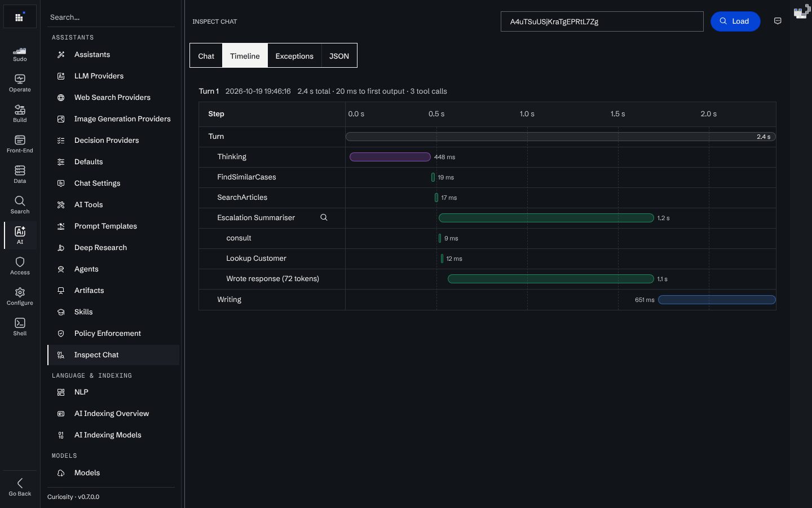Click the FindSimilarCases timeline marker

click(x=433, y=177)
